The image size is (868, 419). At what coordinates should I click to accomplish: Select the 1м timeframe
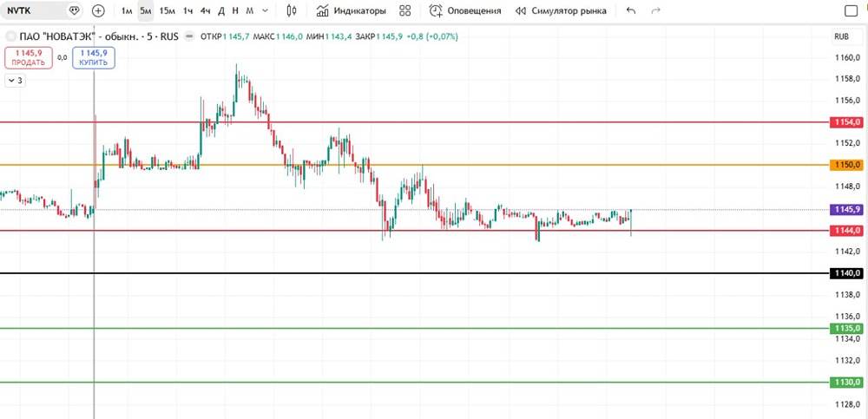point(127,10)
